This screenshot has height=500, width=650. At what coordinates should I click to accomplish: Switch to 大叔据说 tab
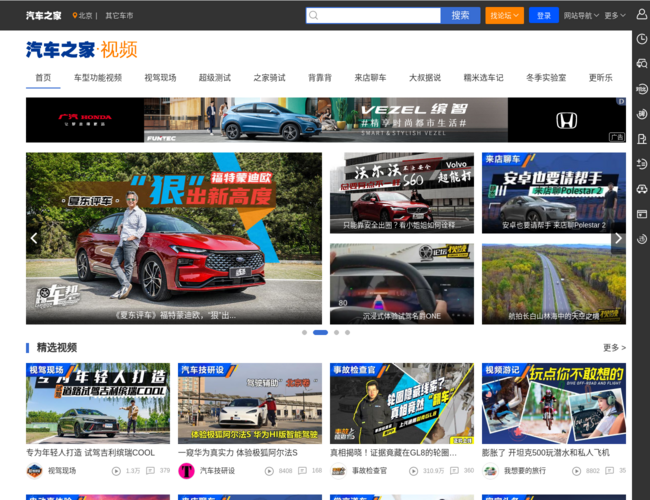(425, 78)
